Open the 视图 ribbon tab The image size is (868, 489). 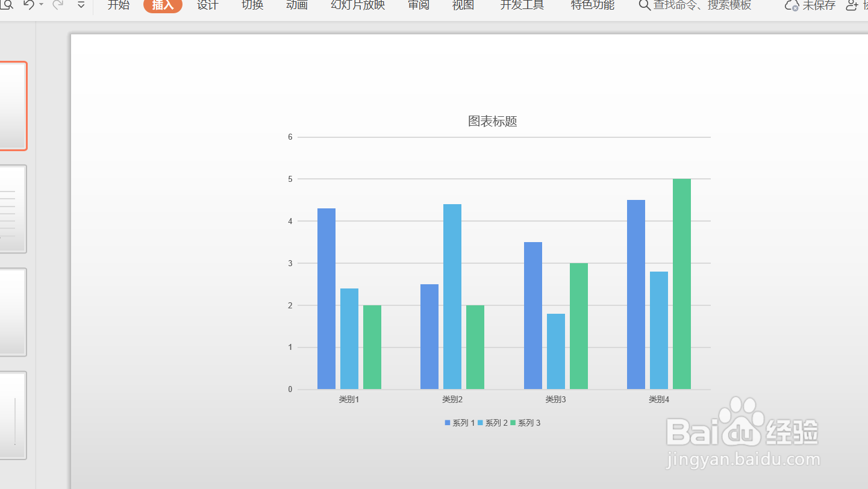click(462, 5)
